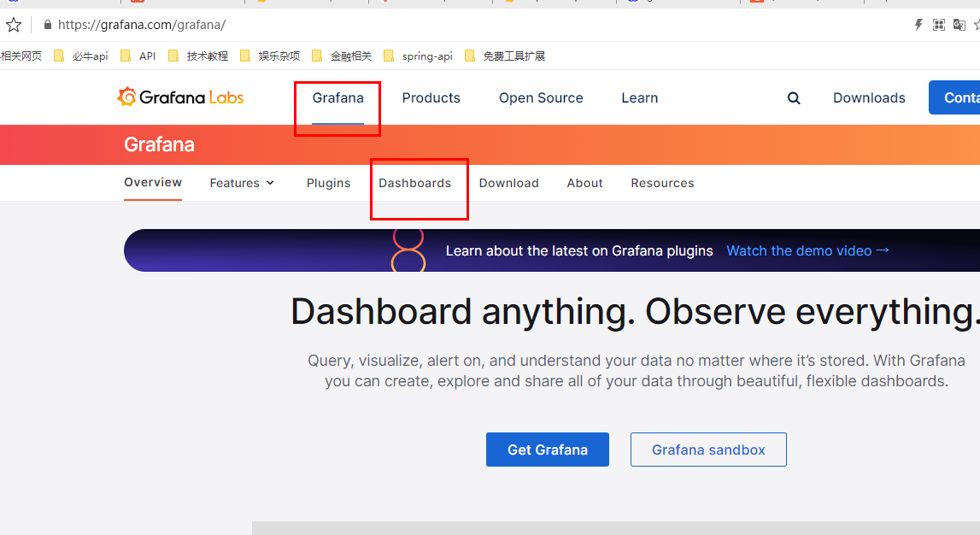
Task: Click the address bar URL field
Action: pyautogui.click(x=142, y=25)
